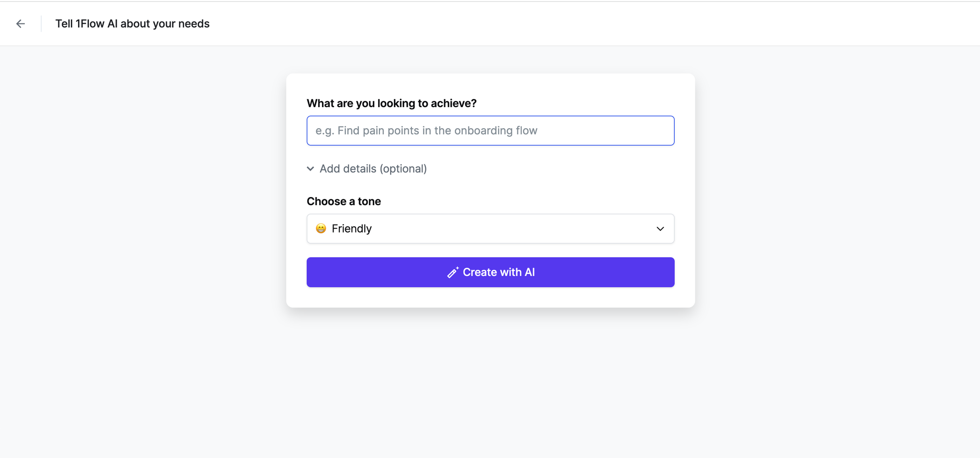Click the header bar beside the title
This screenshot has width=980, height=458.
pyautogui.click(x=574, y=23)
